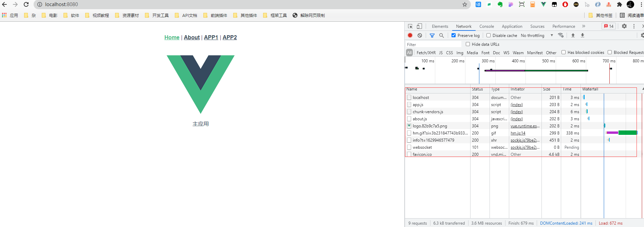Open DevTools three-dot customize menu

634,26
